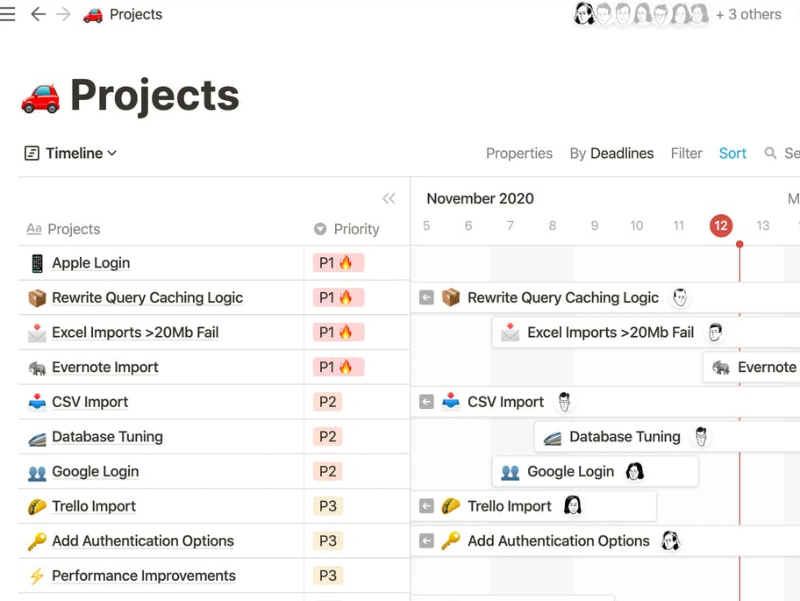The image size is (800, 601).
Task: Open the Filter menu
Action: pyautogui.click(x=686, y=153)
